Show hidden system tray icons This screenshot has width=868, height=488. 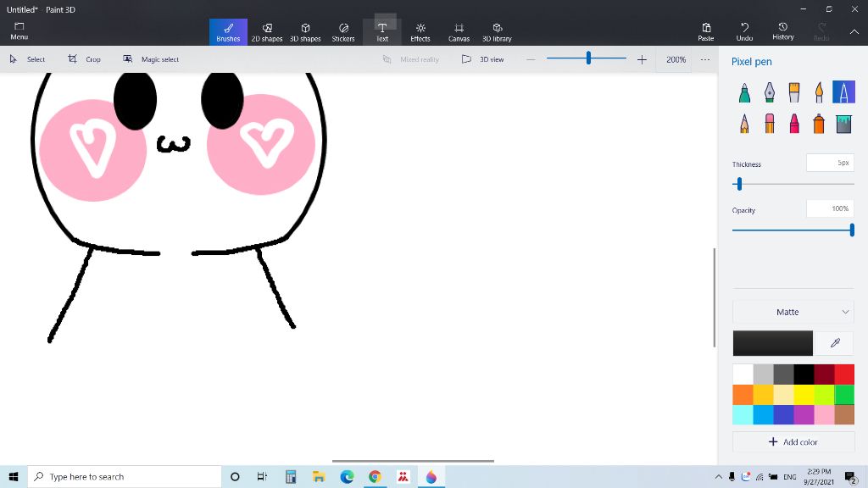coord(718,476)
